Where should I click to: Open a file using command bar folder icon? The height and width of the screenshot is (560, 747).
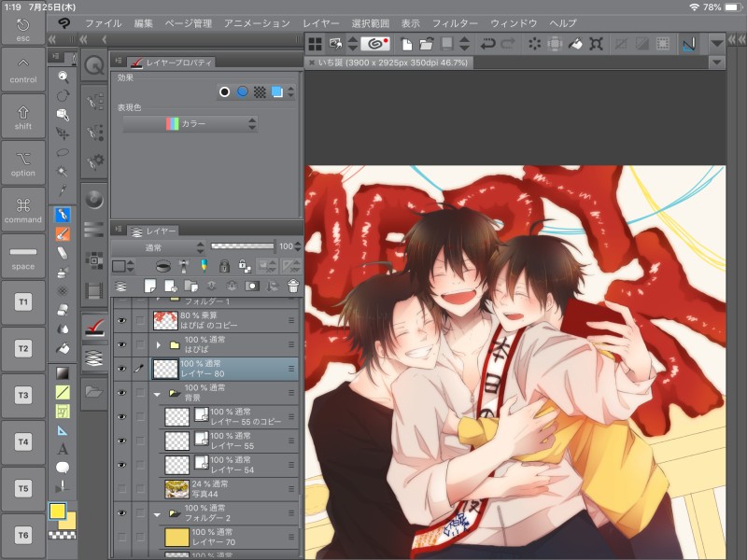click(426, 44)
